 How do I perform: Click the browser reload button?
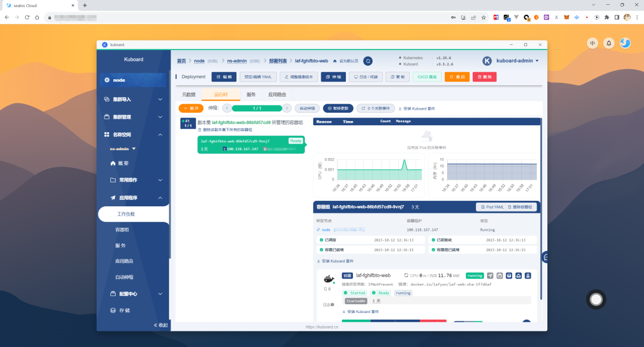point(27,17)
